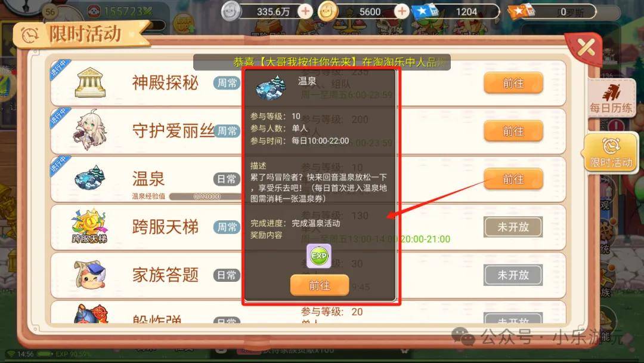
Task: Click 前往 button for 守护爱丽丝
Action: 513,131
